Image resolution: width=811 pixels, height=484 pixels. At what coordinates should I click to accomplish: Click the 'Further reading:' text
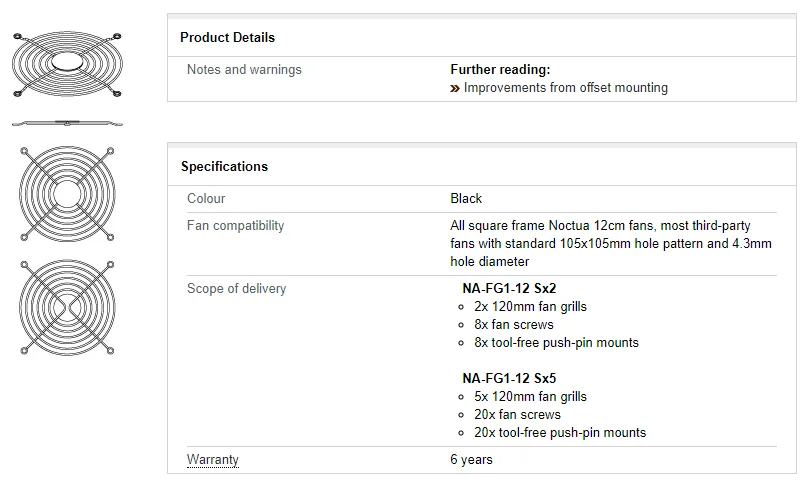point(500,70)
